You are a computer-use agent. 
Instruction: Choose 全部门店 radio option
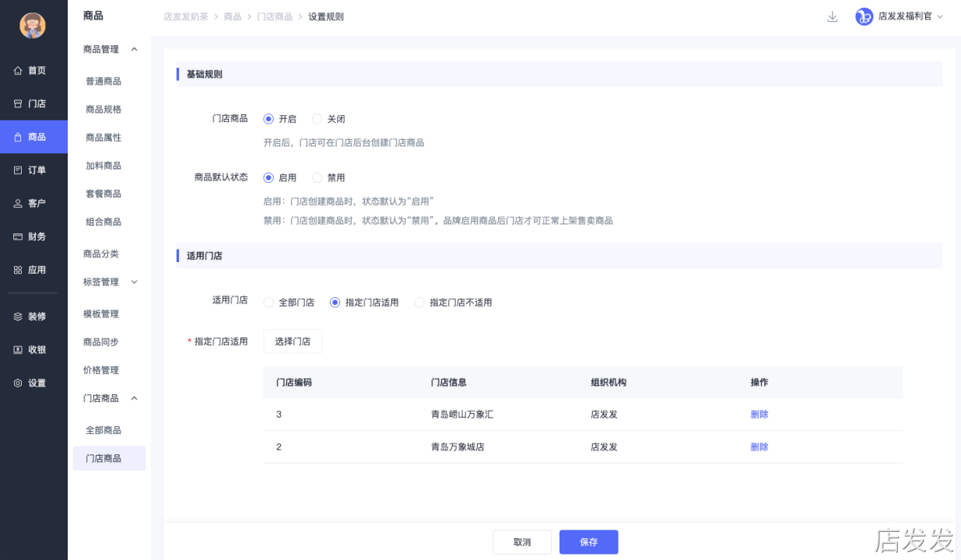268,303
